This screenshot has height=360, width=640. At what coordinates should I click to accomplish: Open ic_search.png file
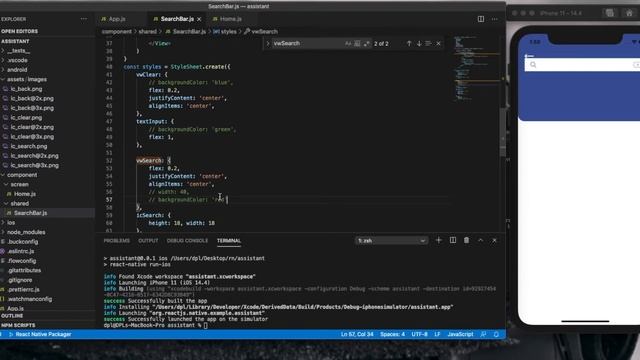pyautogui.click(x=29, y=146)
